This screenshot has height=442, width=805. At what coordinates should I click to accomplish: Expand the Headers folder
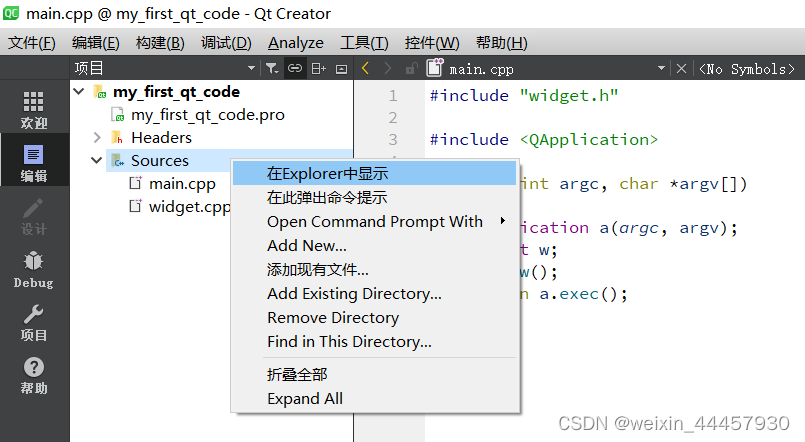pyautogui.click(x=97, y=137)
